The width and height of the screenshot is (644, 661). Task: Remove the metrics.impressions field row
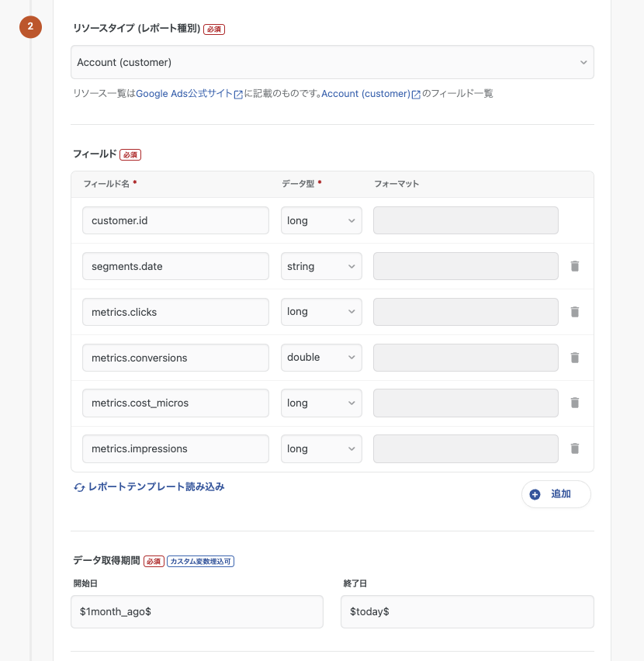point(575,448)
